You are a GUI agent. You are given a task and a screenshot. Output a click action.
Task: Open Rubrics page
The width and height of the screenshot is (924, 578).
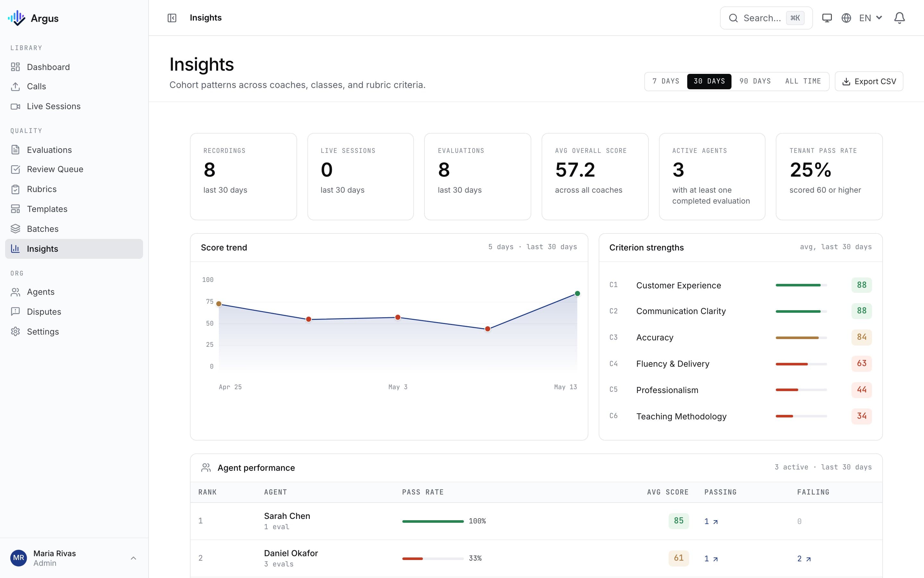(x=74, y=189)
